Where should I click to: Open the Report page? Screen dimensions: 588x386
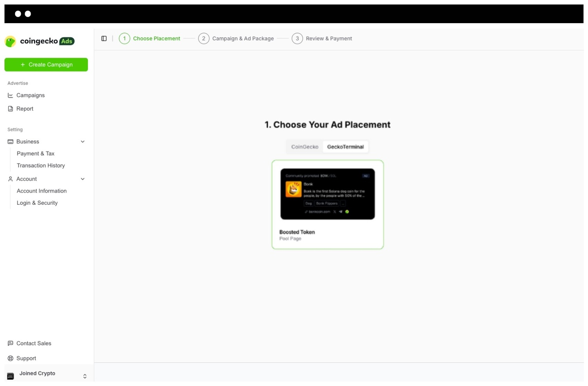click(x=25, y=109)
